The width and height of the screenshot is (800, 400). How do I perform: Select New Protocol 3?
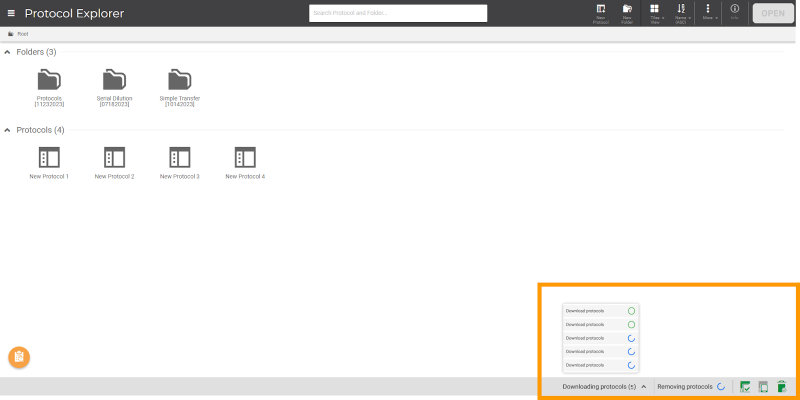[x=179, y=160]
